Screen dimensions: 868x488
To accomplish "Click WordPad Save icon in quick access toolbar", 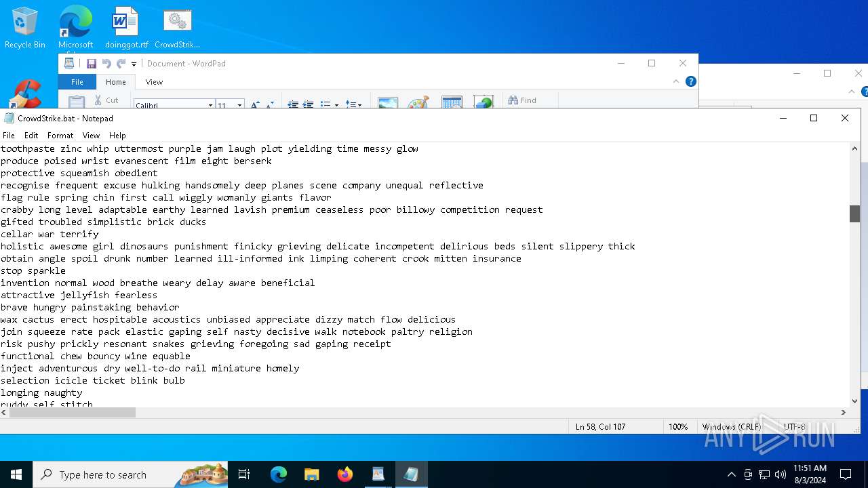I will 92,64.
